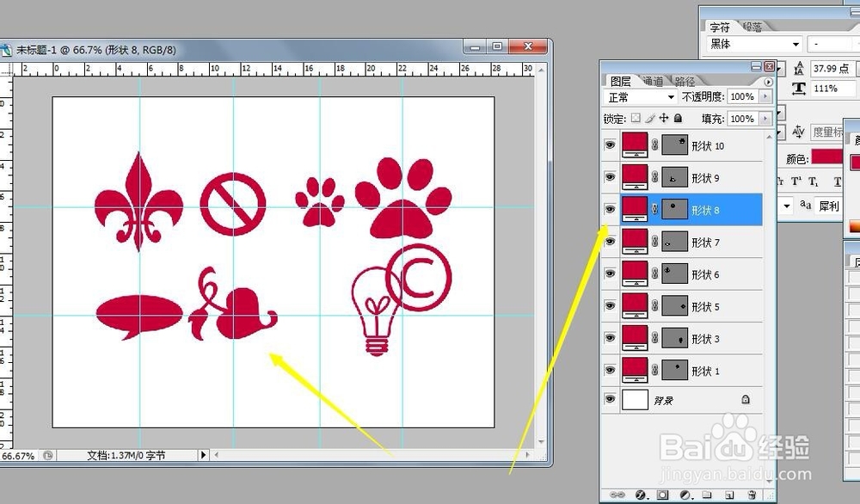This screenshot has height=504, width=860.
Task: Switch to the 段落 paragraph tab
Action: pos(752,27)
